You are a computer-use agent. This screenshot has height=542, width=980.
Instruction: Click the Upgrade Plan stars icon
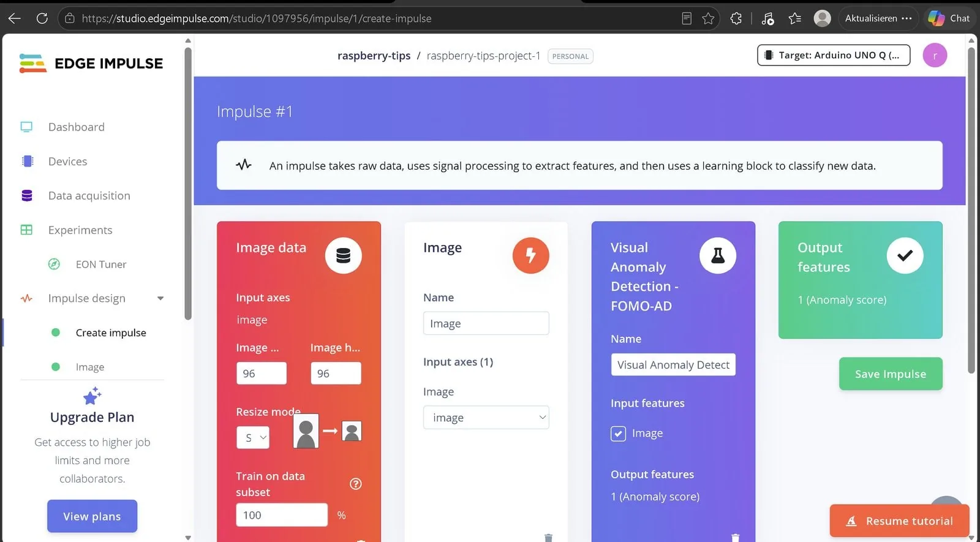pyautogui.click(x=92, y=396)
